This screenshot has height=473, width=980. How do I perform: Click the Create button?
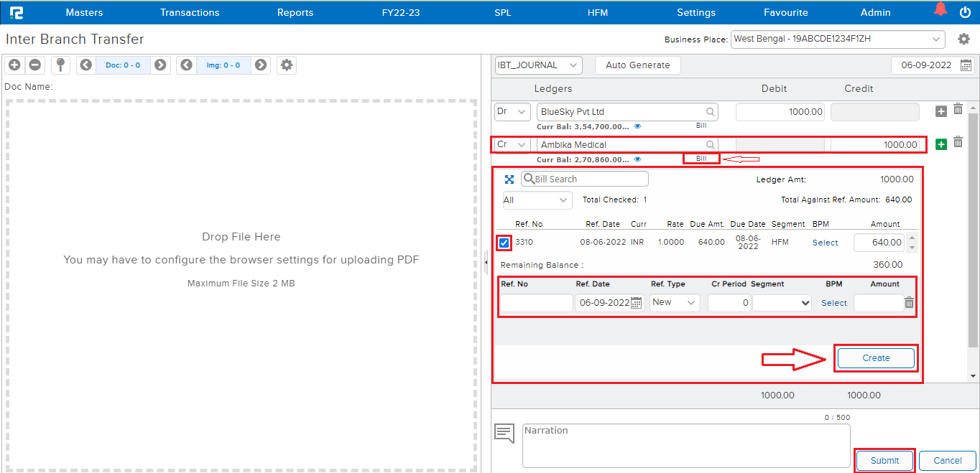coord(876,357)
